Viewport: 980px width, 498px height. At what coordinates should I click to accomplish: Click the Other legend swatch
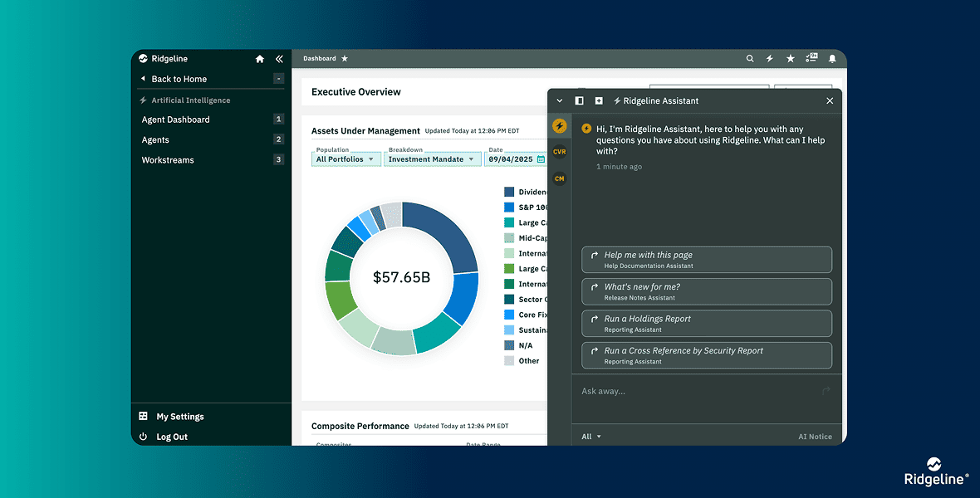tap(509, 360)
